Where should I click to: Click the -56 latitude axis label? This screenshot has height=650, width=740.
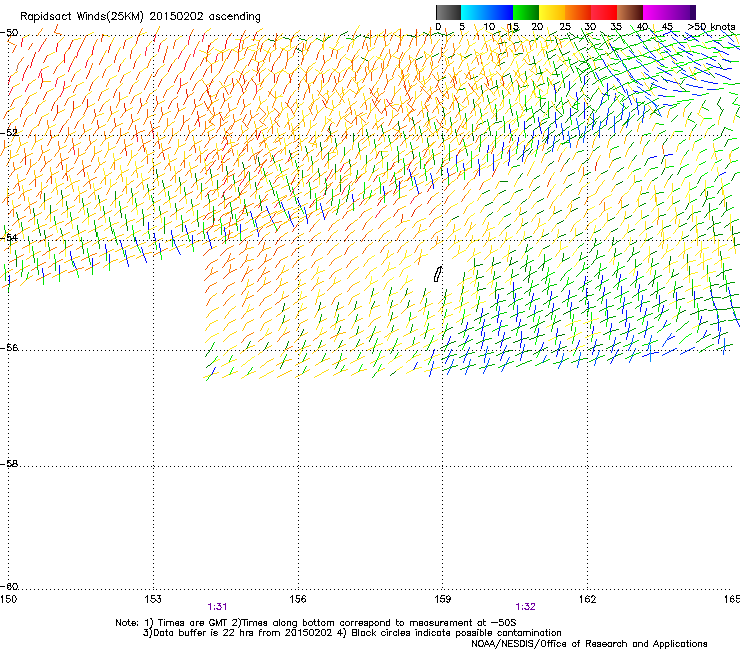click(9, 347)
